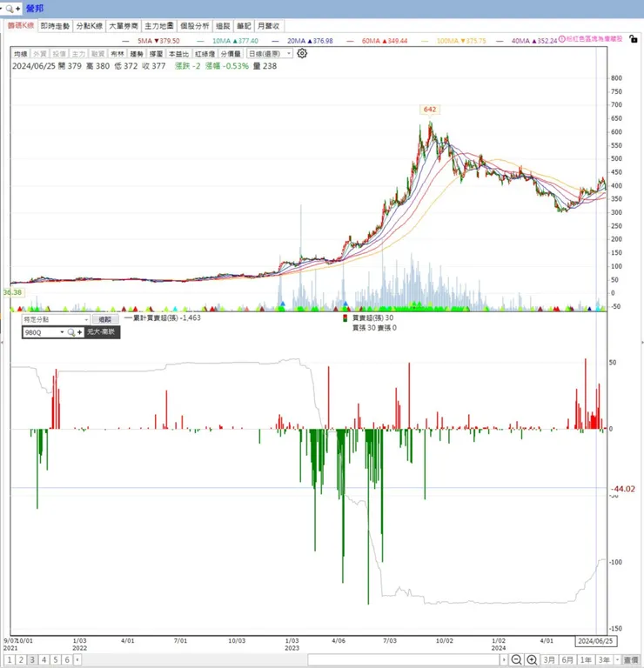Click the 36.38 price label at left
This screenshot has height=668, width=644.
coord(12,292)
